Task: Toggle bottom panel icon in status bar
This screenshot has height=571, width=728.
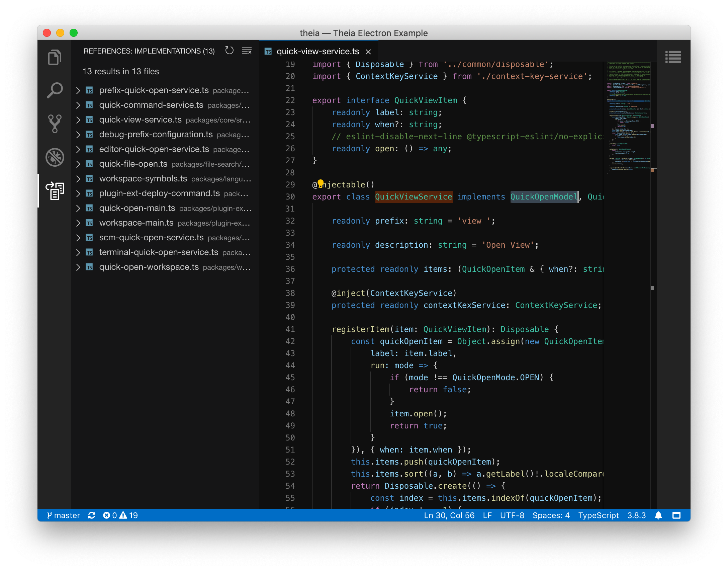Action: click(x=676, y=515)
